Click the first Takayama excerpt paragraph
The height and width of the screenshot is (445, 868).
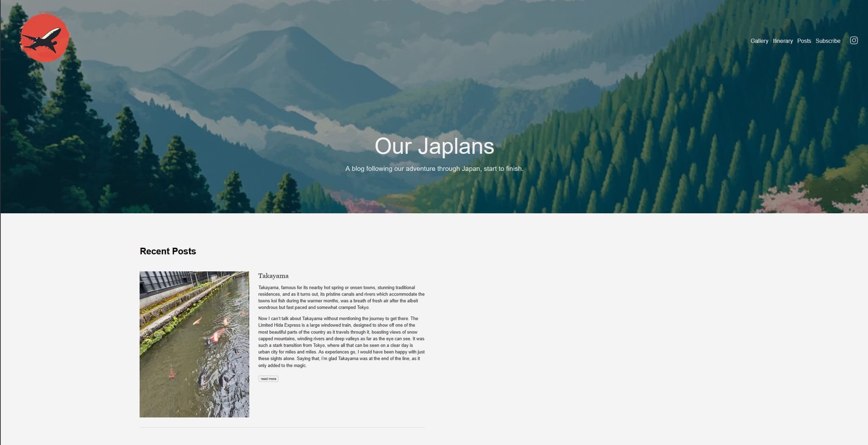pos(341,297)
